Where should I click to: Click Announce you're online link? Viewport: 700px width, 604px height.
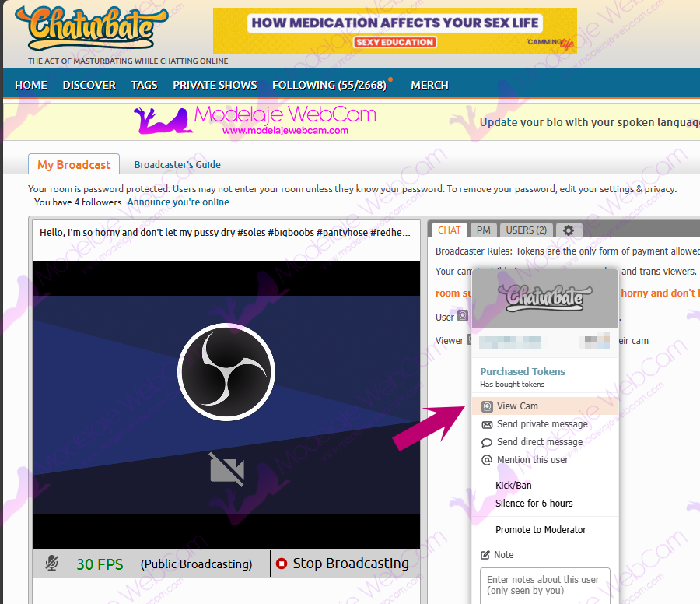(178, 202)
